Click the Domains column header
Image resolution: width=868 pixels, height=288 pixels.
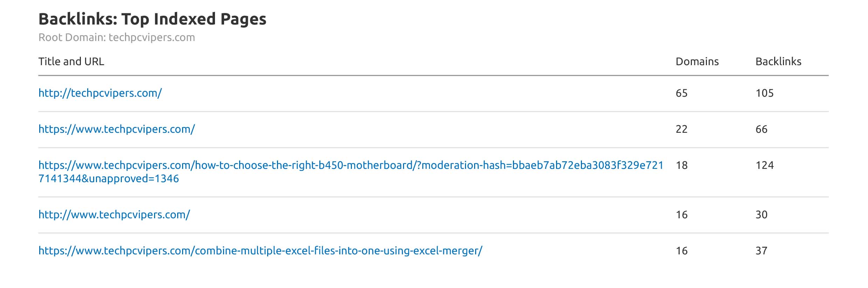click(697, 62)
